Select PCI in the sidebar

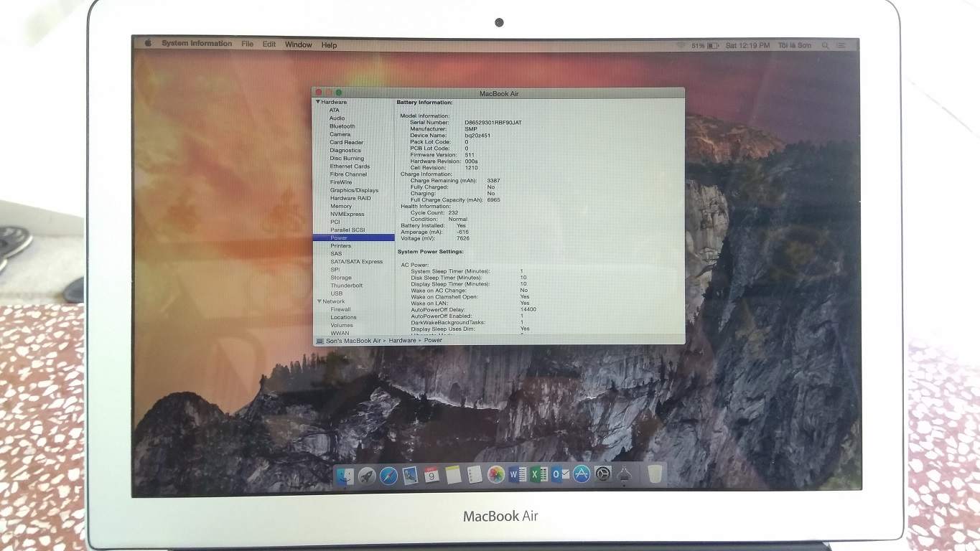335,222
